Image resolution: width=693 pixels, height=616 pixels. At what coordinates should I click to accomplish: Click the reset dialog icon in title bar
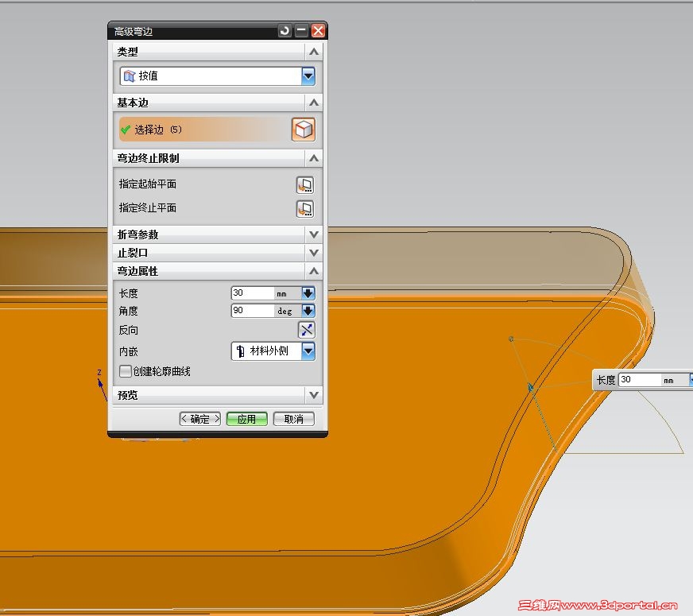285,31
